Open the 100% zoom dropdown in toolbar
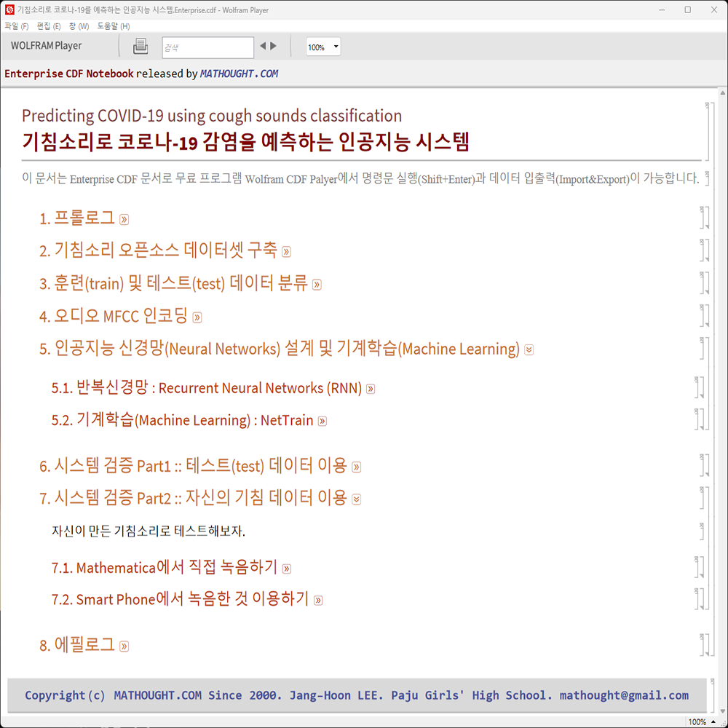This screenshot has height=728, width=728. (323, 47)
